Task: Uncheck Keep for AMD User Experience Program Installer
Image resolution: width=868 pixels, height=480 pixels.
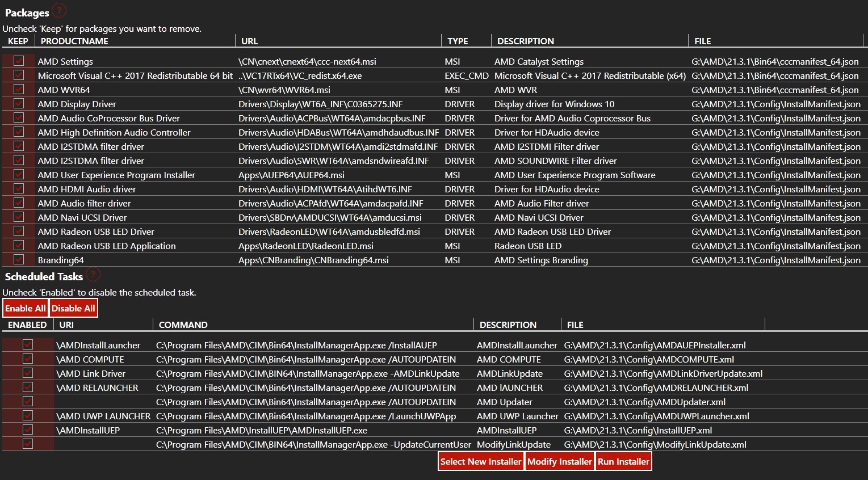Action: [19, 174]
